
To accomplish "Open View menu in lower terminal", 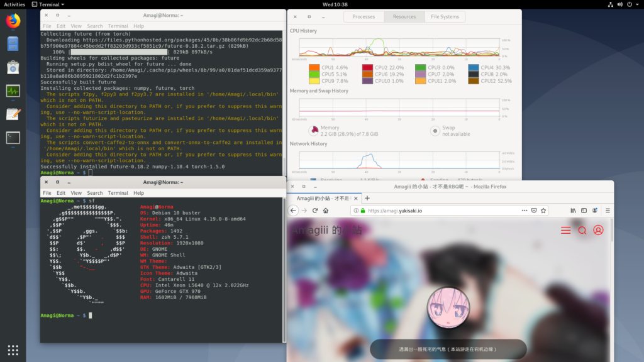I will tap(76, 193).
